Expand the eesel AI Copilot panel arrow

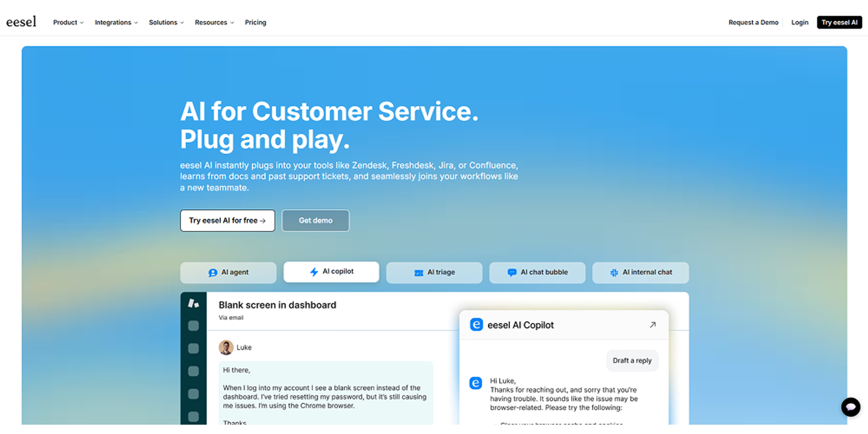(652, 325)
